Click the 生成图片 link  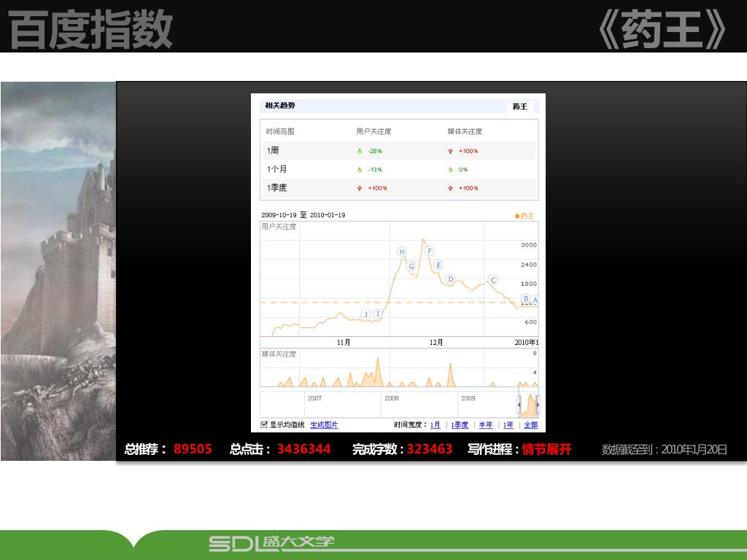[324, 425]
